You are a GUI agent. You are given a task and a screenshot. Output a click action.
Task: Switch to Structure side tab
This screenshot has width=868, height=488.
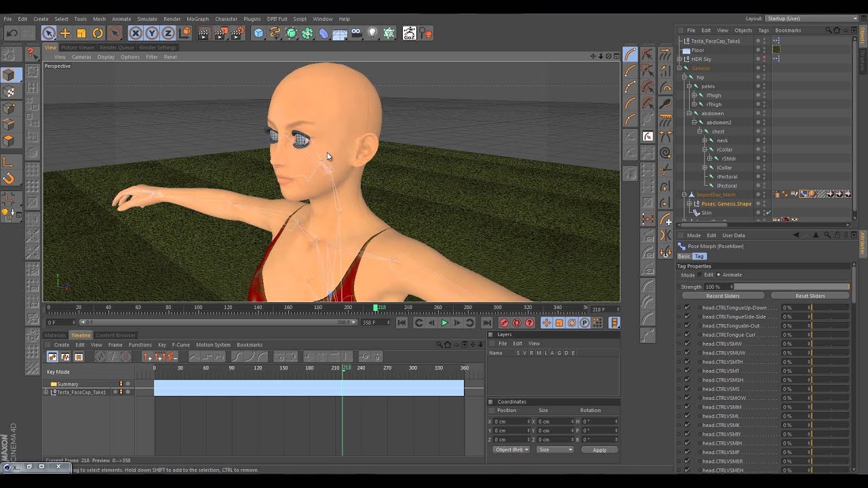click(x=863, y=62)
